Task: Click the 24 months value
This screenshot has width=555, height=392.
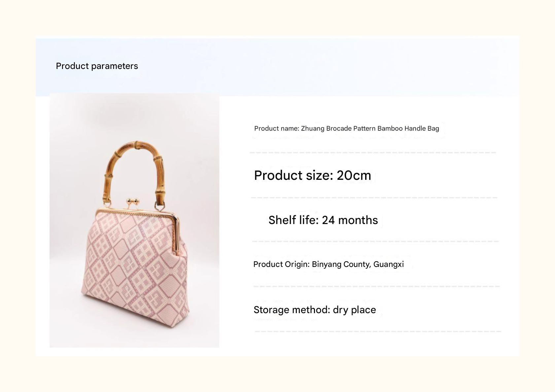Action: click(350, 220)
